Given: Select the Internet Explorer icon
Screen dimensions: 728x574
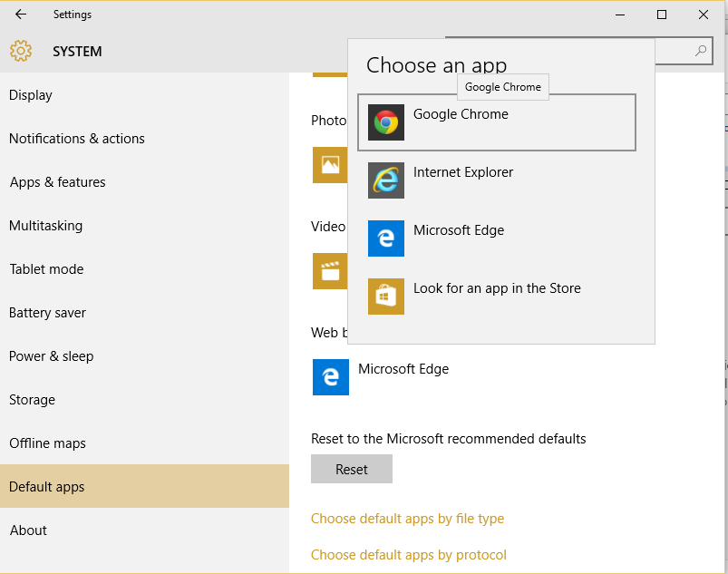Looking at the screenshot, I should click(x=386, y=180).
